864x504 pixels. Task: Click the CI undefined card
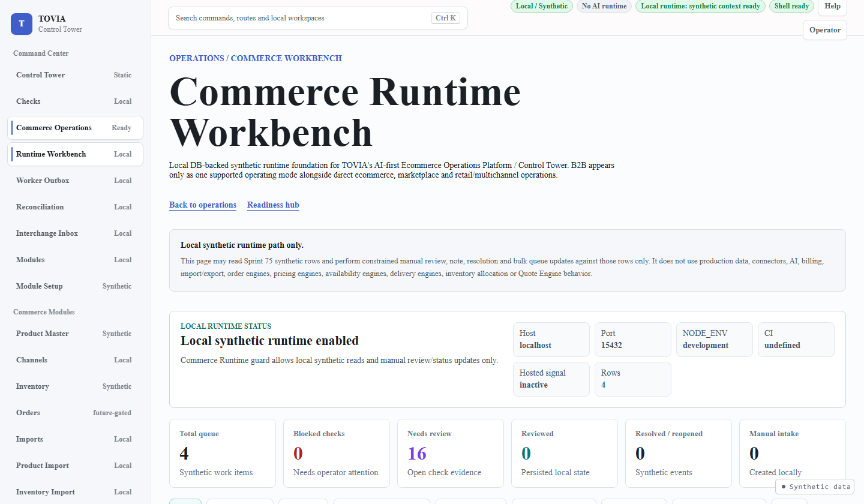point(796,340)
